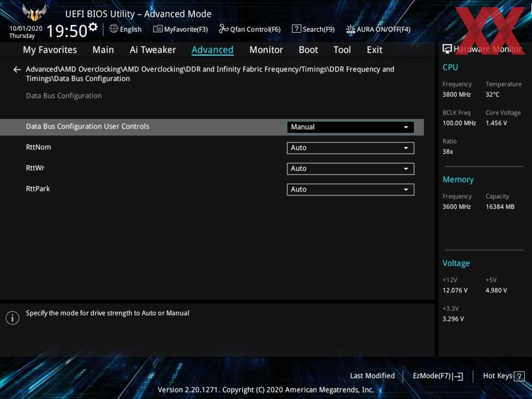532x399 pixels.
Task: Click the +5V value 4.980 V
Action: click(496, 290)
